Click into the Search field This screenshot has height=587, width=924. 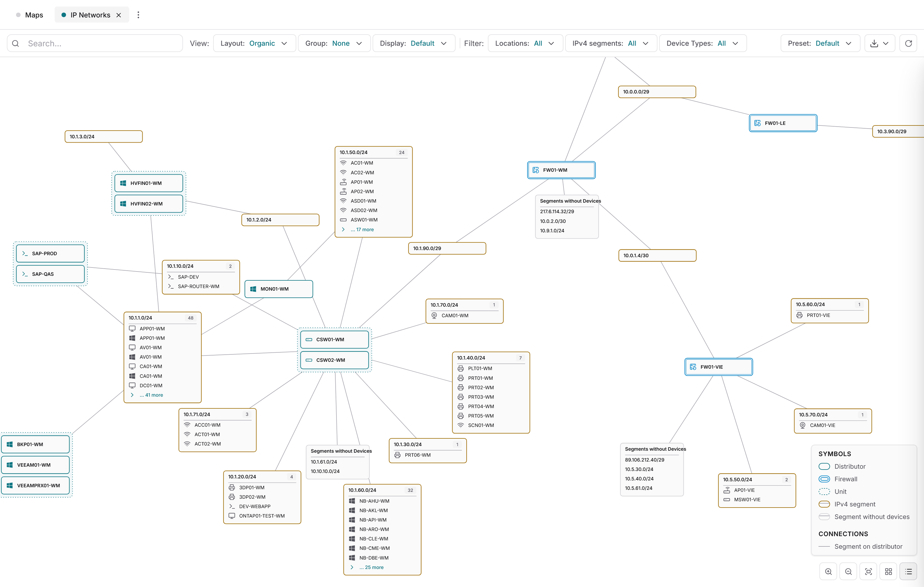point(95,43)
